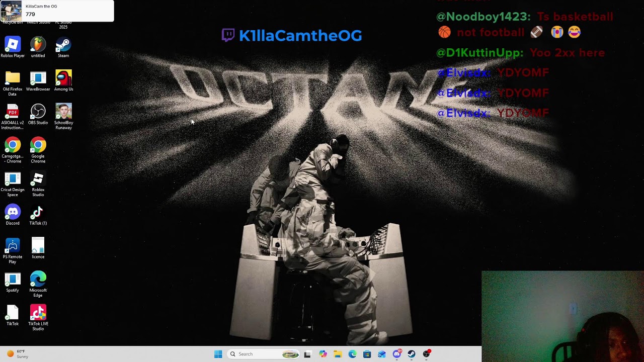Viewport: 644px width, 362px height.
Task: Open the TikTok (1) desktop icon
Action: (38, 215)
